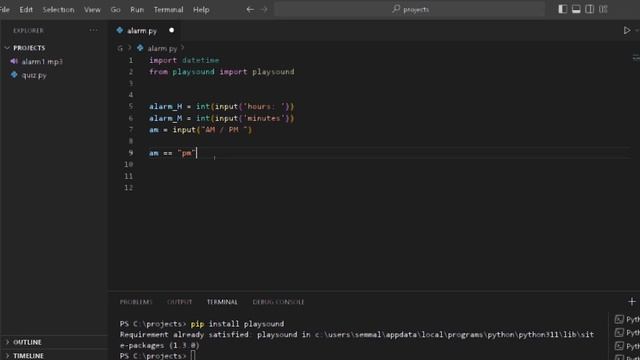The height and width of the screenshot is (360, 640).
Task: Click the unsaved dot on alarm.py tab
Action: [x=171, y=30]
